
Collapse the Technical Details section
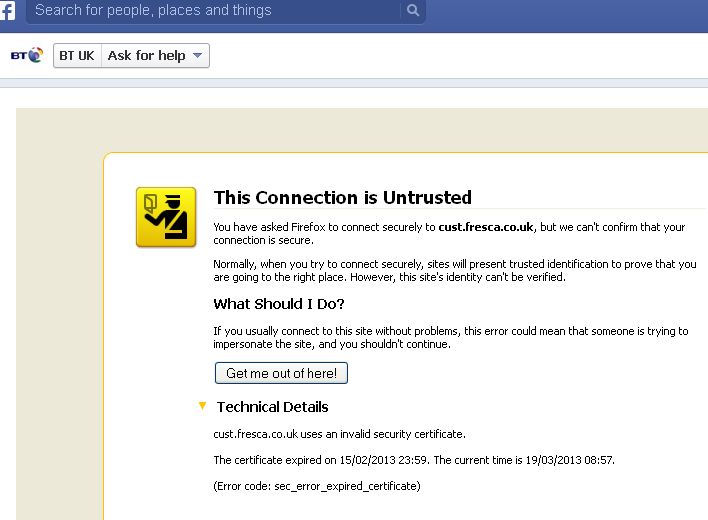[202, 405]
